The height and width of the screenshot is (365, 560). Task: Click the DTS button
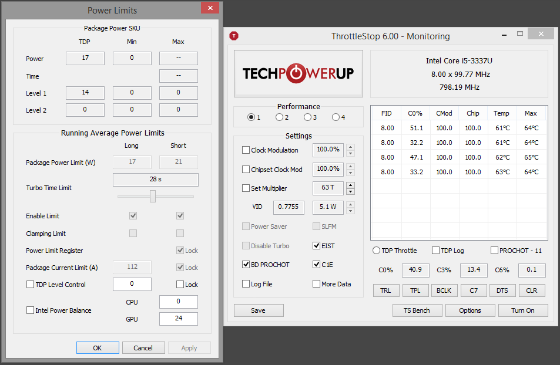[502, 290]
